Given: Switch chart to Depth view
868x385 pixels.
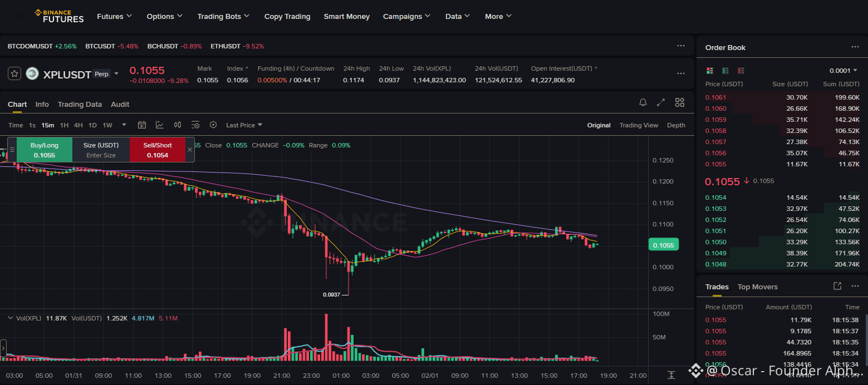Looking at the screenshot, I should tap(676, 125).
